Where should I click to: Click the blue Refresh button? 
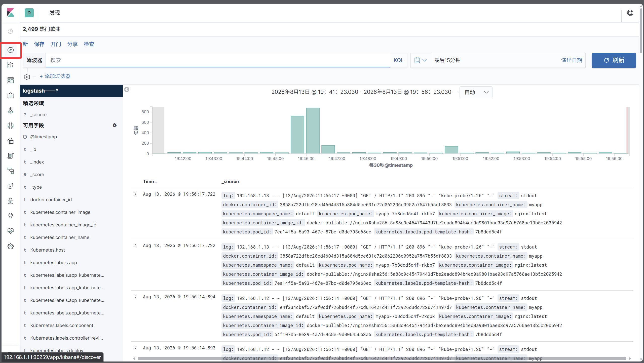tap(614, 60)
